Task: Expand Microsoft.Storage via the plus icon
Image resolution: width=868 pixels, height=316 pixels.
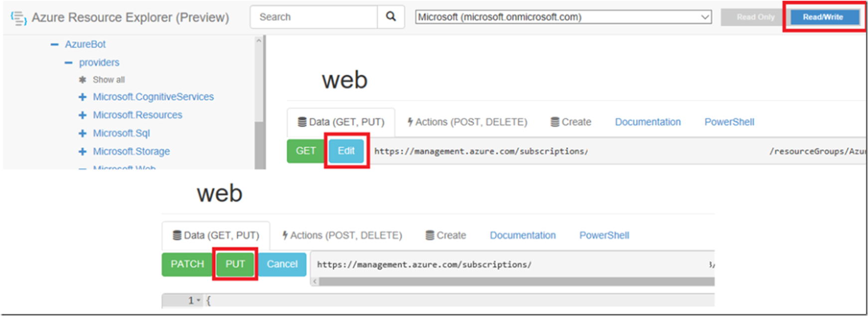Action: click(x=83, y=152)
